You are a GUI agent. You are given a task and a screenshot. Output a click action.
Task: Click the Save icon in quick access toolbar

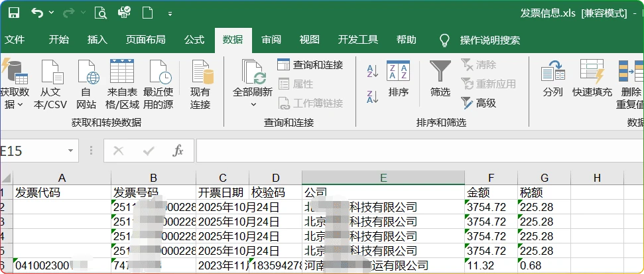click(13, 13)
